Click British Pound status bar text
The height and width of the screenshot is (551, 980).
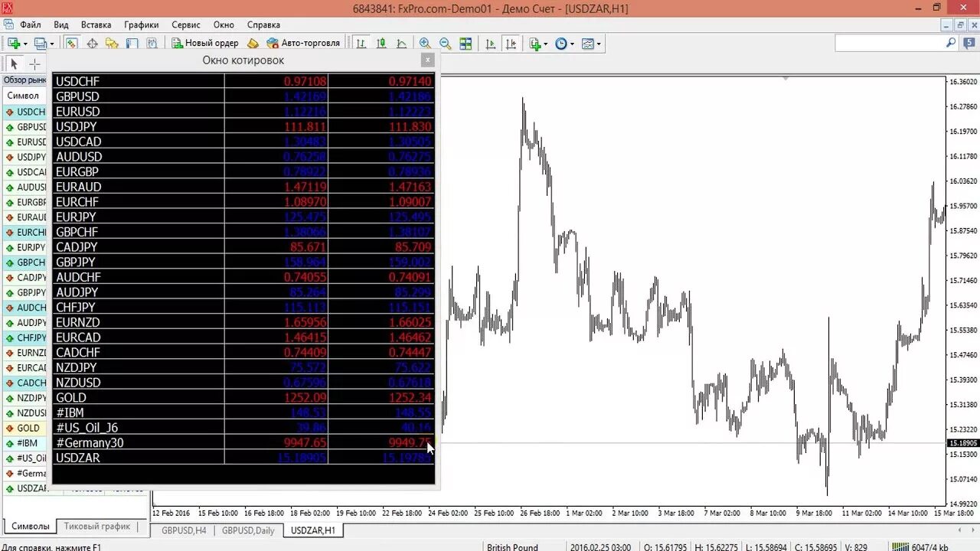coord(512,547)
